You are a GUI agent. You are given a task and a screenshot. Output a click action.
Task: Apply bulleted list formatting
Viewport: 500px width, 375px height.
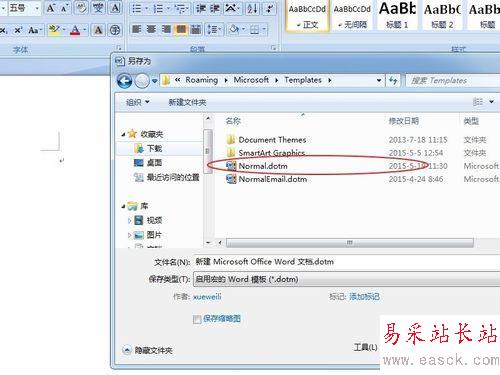pos(137,9)
